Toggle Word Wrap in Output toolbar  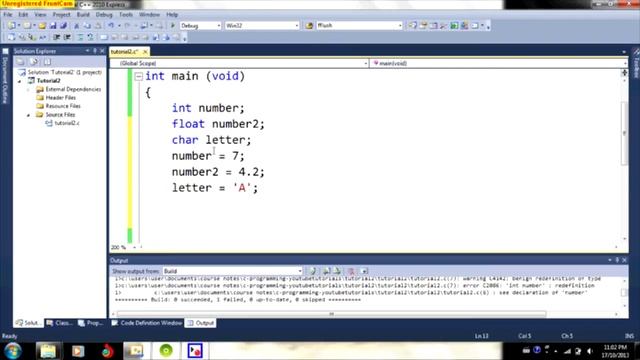coord(364,271)
